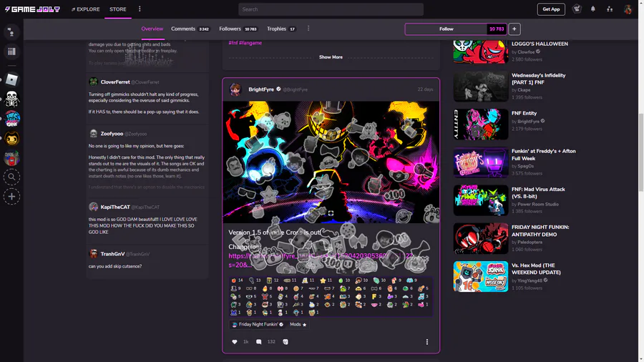Go to the Explore tab
Image resolution: width=644 pixels, height=362 pixels.
(x=85, y=9)
